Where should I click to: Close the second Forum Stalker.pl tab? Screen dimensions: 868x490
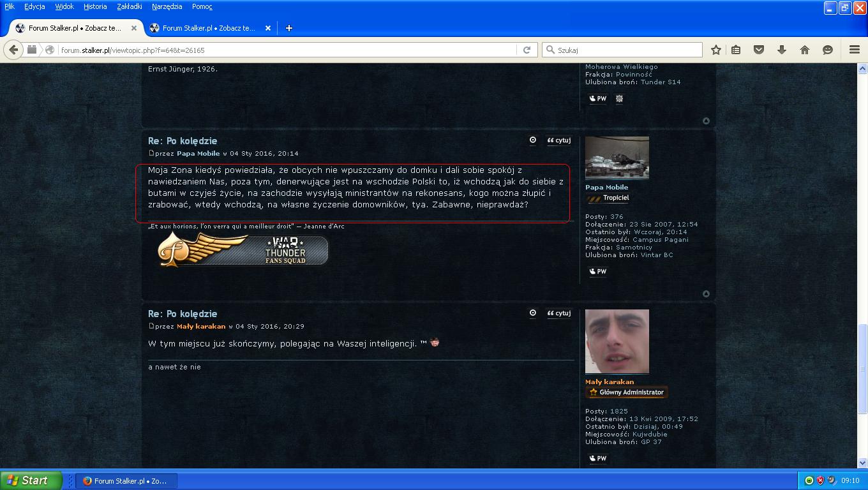click(268, 28)
